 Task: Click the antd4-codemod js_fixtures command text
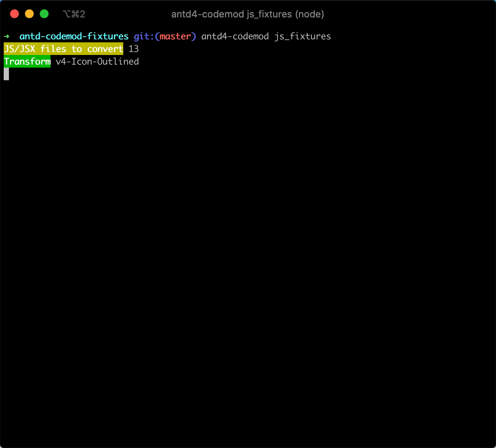click(x=266, y=36)
